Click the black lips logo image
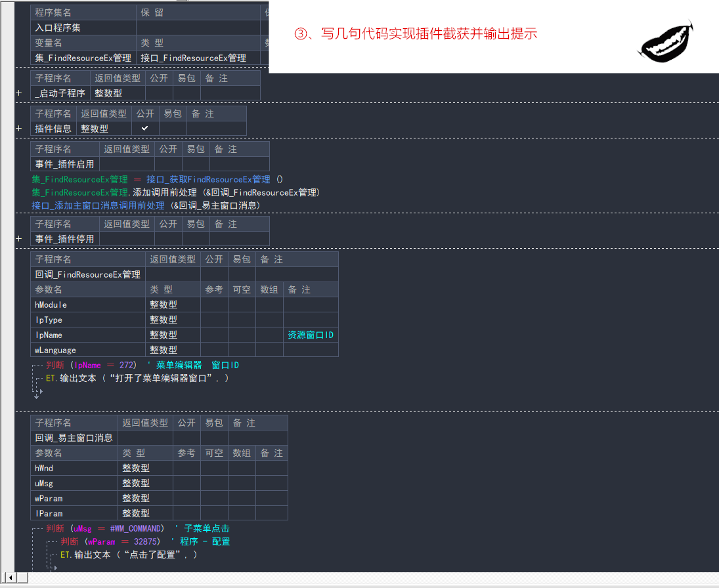The width and height of the screenshot is (719, 588). point(665,43)
